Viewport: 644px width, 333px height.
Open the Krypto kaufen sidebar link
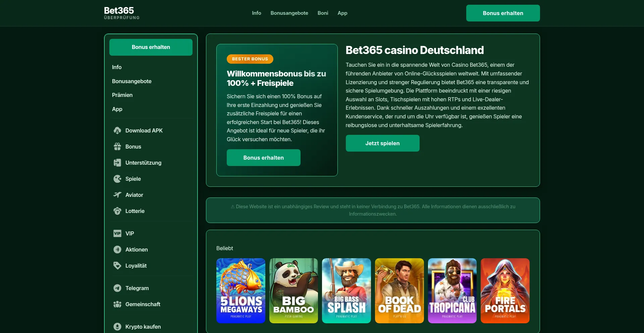click(151, 327)
